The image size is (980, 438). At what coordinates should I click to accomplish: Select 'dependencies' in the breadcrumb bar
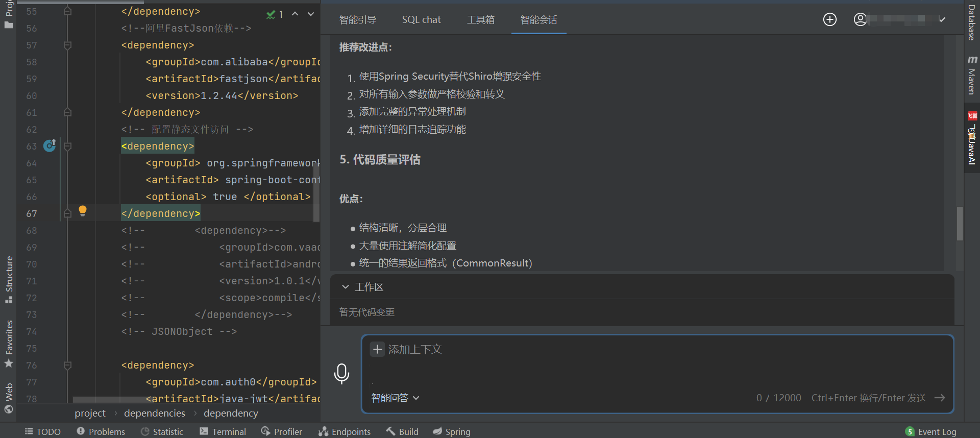pos(155,413)
